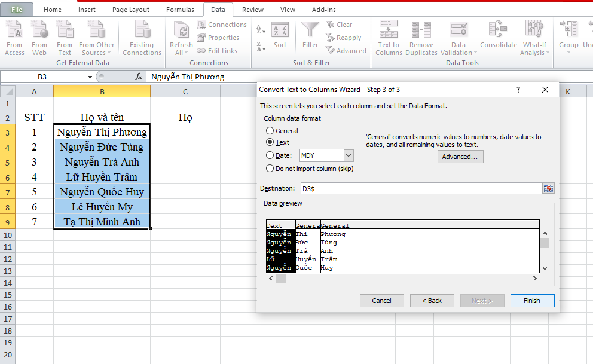Image resolution: width=593 pixels, height=364 pixels.
Task: Open the Sort dialog
Action: pyautogui.click(x=280, y=35)
